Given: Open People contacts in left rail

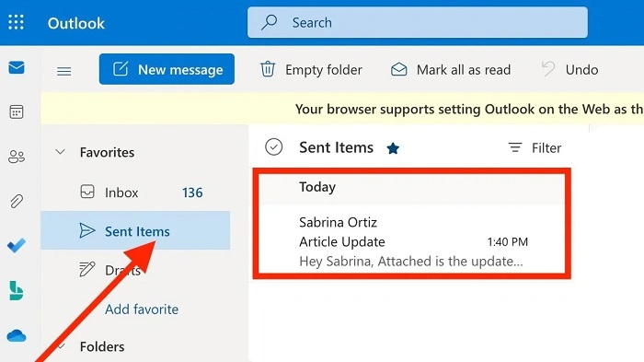Looking at the screenshot, I should tap(17, 157).
